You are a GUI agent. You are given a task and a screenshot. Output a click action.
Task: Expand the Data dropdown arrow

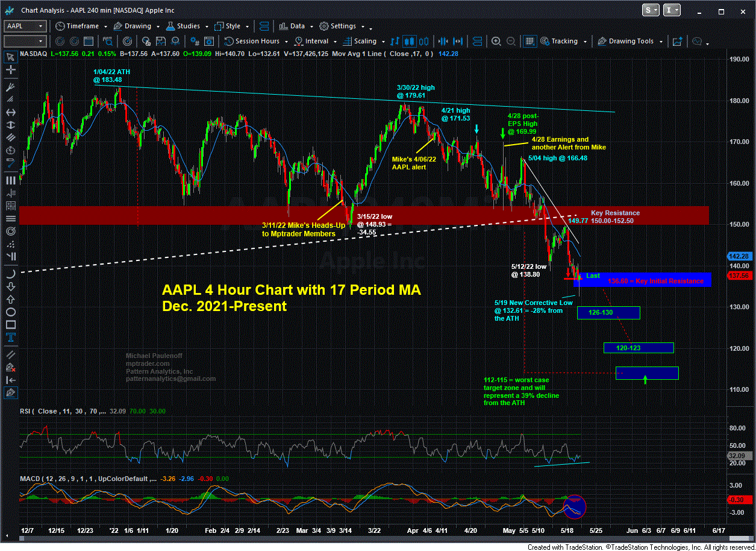(310, 27)
